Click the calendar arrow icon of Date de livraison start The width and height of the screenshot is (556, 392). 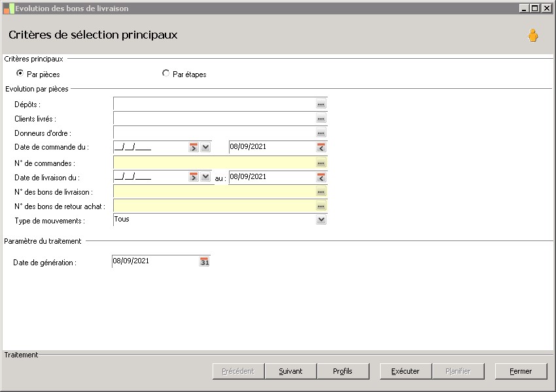pyautogui.click(x=193, y=176)
